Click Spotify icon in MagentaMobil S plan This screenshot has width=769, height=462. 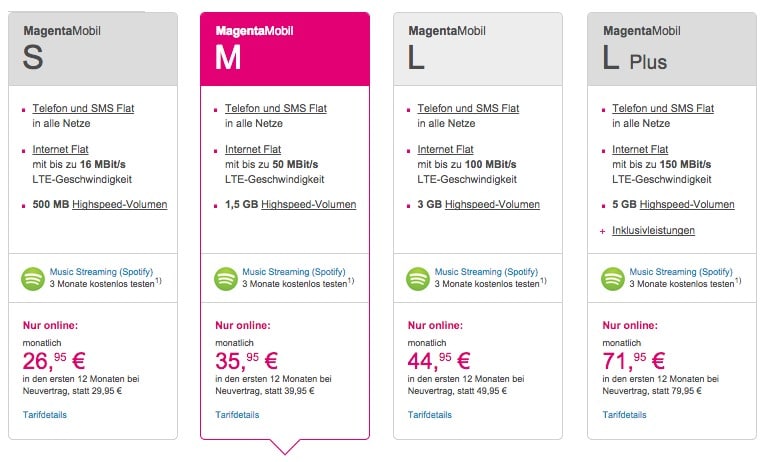coord(33,279)
